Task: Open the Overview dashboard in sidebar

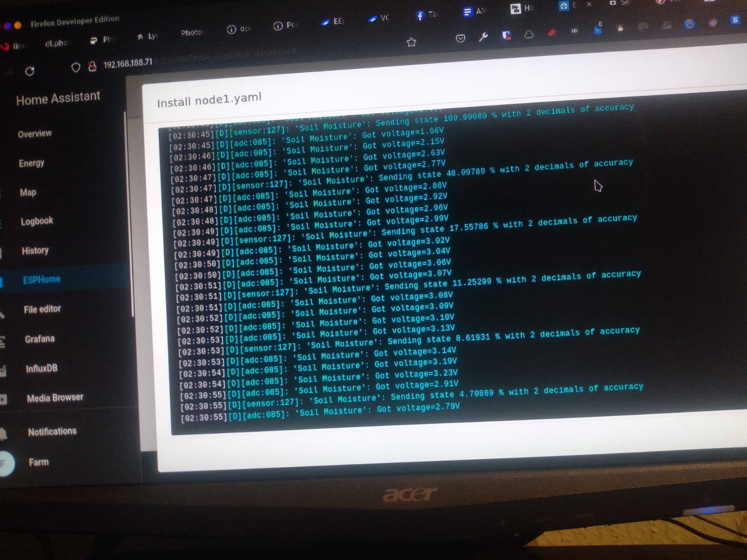Action: (x=35, y=134)
